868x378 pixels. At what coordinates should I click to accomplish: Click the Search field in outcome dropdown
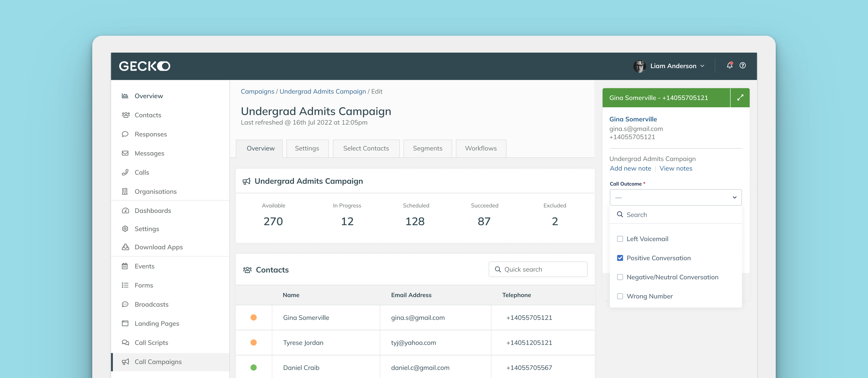[676, 215]
